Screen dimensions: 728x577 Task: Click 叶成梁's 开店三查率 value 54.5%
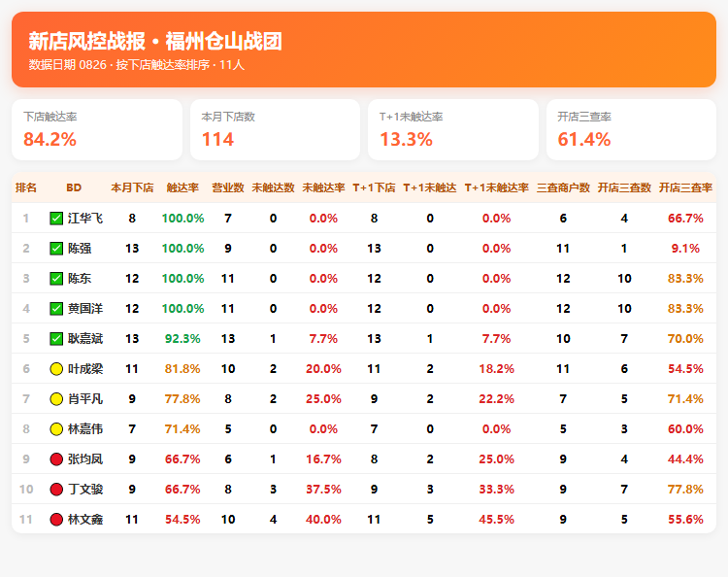click(685, 369)
